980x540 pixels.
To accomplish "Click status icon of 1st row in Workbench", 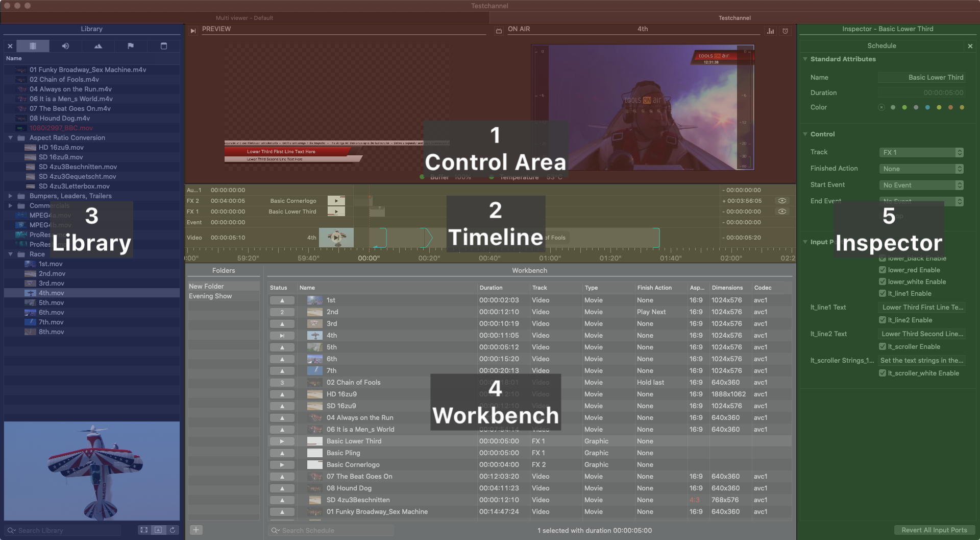I will (282, 300).
